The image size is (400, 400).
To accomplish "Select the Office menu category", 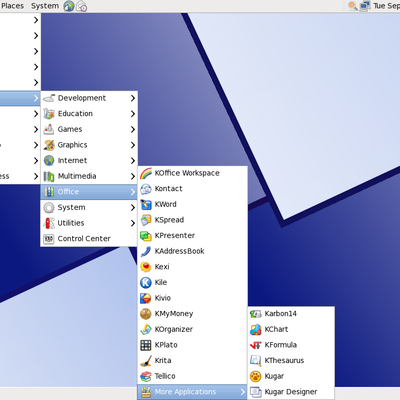I will [x=89, y=192].
